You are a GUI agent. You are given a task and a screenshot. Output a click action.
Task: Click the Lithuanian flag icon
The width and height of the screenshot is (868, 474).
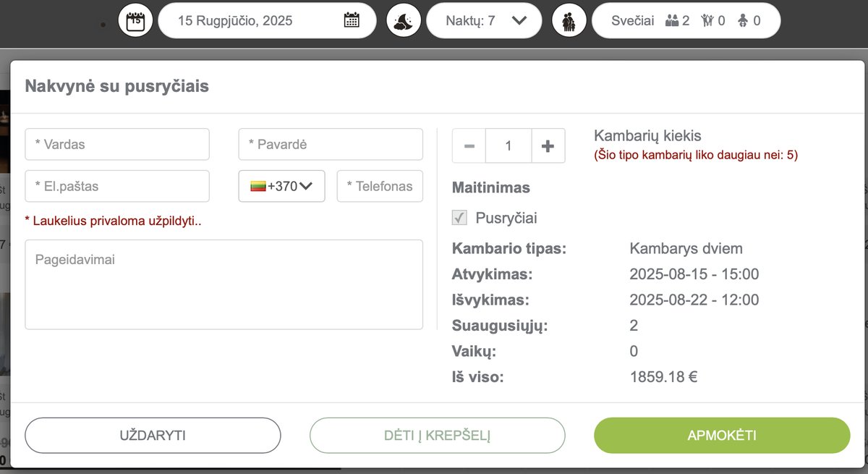(x=258, y=186)
